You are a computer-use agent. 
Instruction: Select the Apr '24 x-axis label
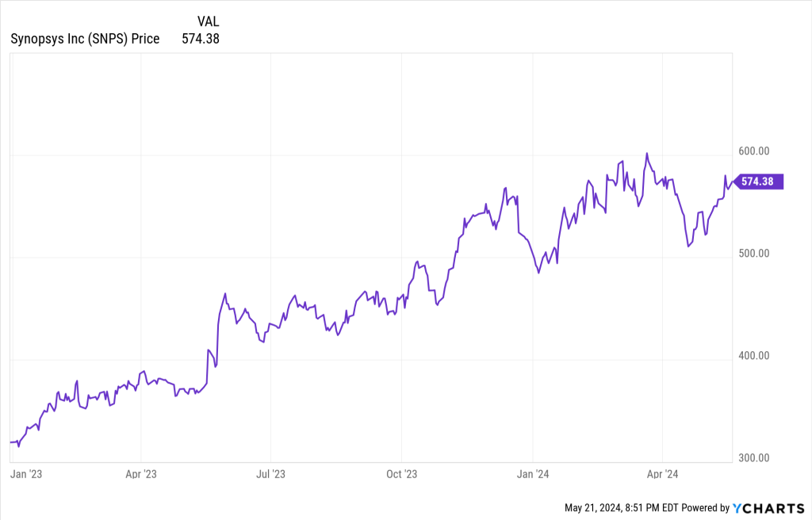click(x=662, y=474)
